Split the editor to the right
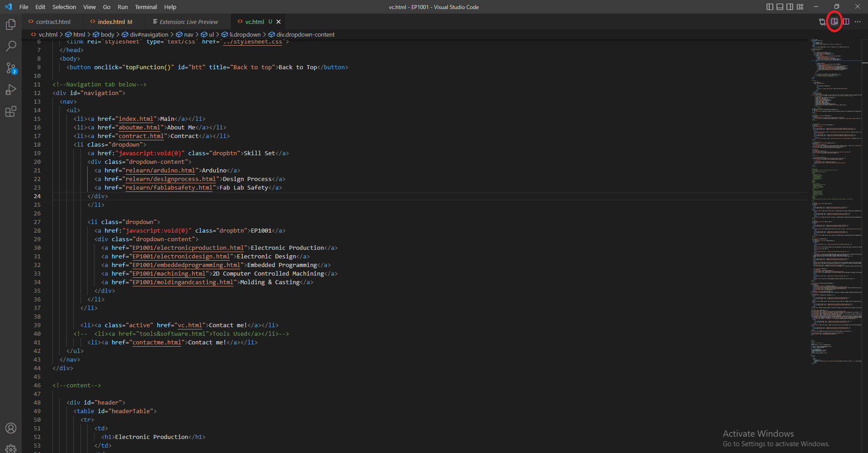 (x=846, y=22)
